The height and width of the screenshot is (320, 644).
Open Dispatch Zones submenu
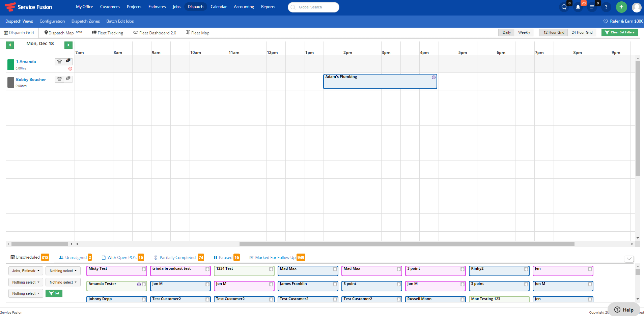(86, 21)
